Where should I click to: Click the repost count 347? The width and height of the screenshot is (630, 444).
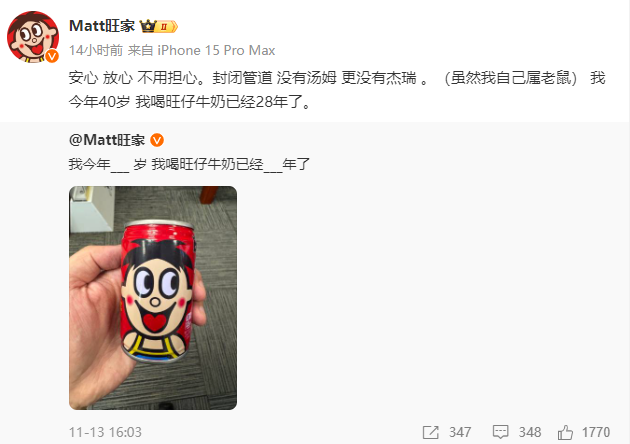[x=460, y=432]
